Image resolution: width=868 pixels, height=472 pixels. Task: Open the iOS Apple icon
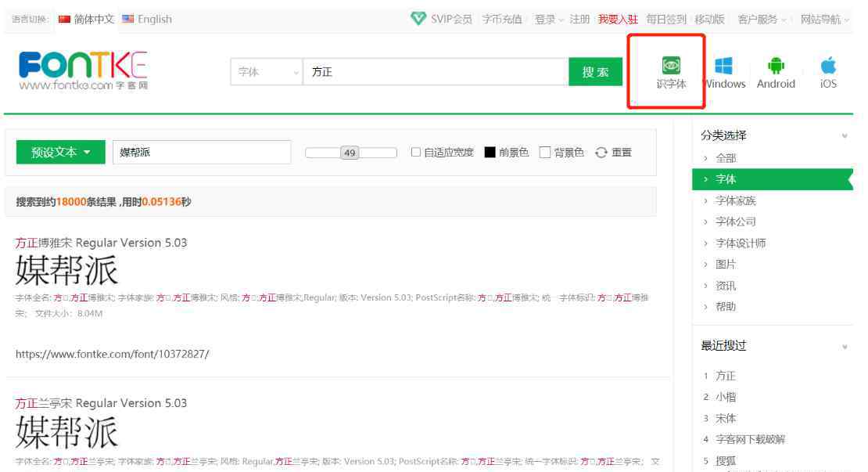(x=828, y=66)
